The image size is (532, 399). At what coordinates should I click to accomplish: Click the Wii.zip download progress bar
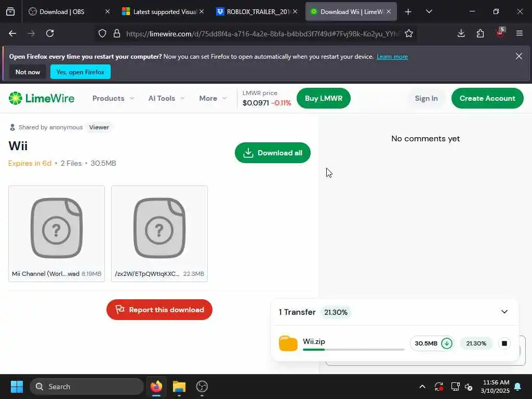[353, 350]
